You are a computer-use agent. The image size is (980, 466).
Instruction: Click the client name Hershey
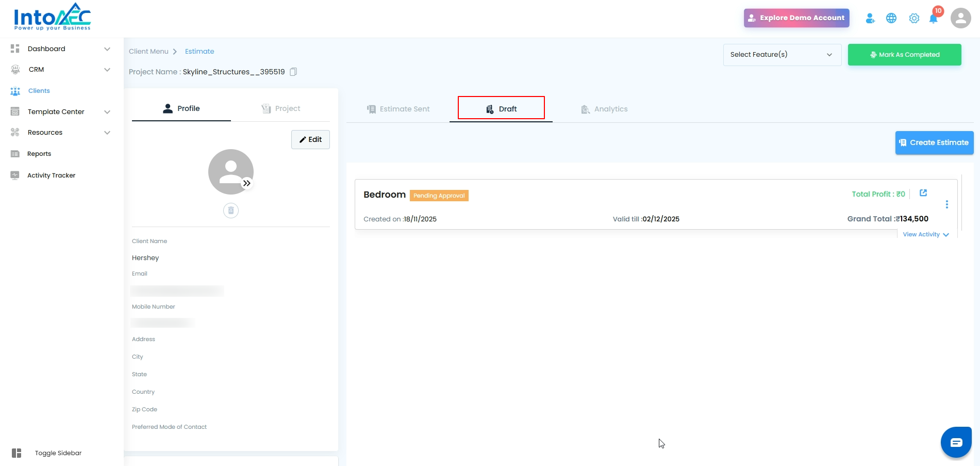(145, 258)
